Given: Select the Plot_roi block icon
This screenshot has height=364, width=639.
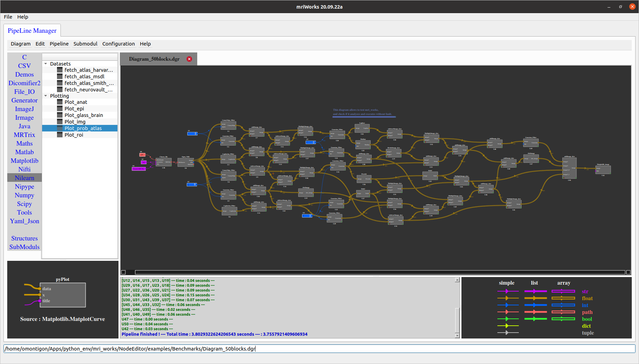Looking at the screenshot, I should click(x=60, y=135).
